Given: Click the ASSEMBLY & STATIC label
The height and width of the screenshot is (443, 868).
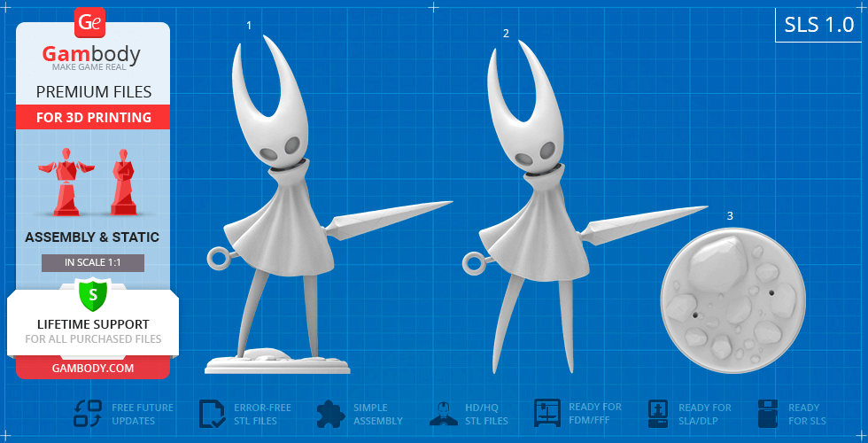Looking at the screenshot, I should (x=93, y=237).
